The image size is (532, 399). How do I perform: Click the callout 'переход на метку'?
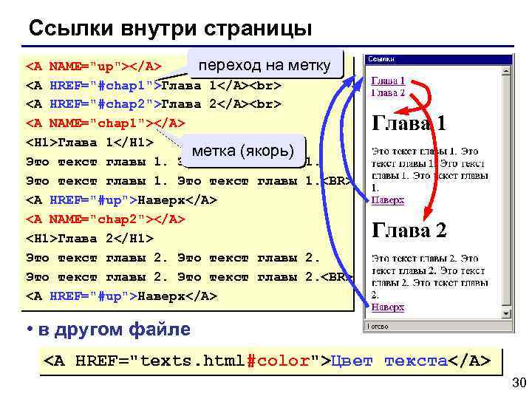(265, 64)
